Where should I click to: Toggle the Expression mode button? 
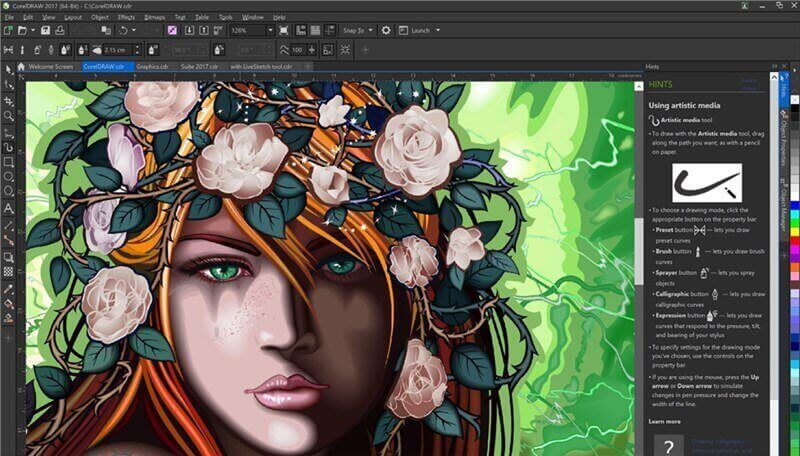coord(65,50)
